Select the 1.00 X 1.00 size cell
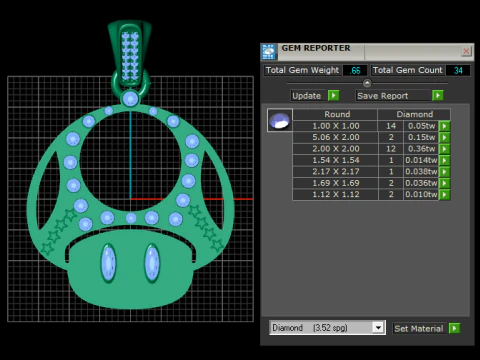Viewport: 480px width, 360px height. click(x=335, y=126)
